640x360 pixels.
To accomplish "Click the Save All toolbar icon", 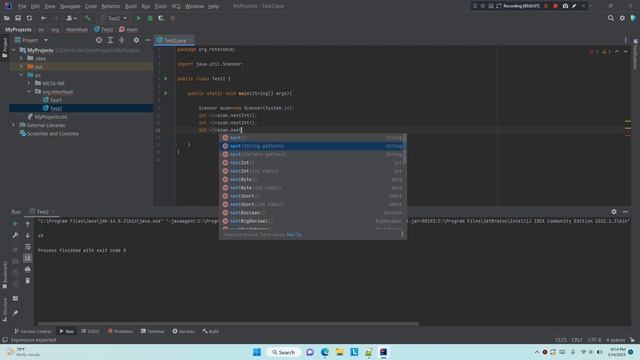I will (18, 18).
